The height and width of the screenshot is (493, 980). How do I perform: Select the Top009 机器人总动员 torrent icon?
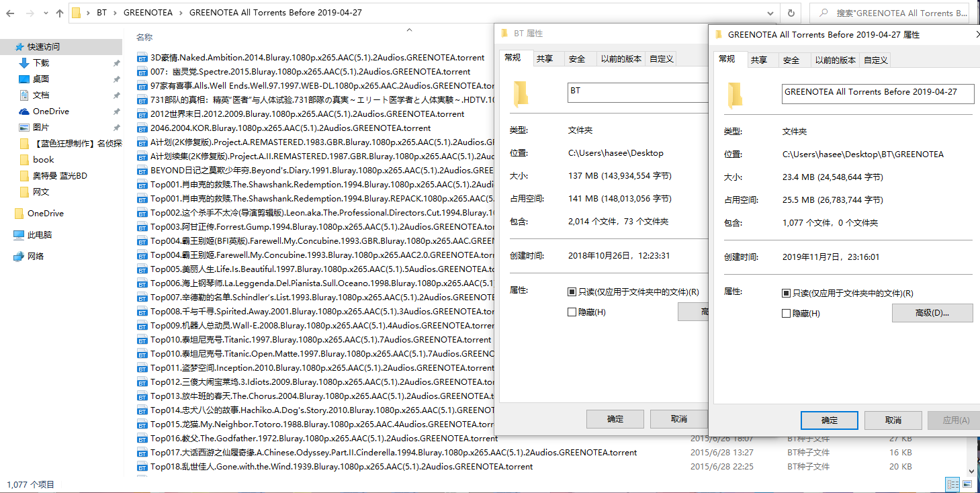tap(142, 326)
